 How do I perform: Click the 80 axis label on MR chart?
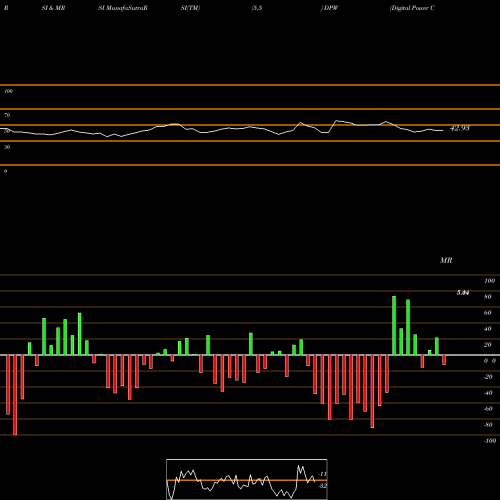pos(488,297)
